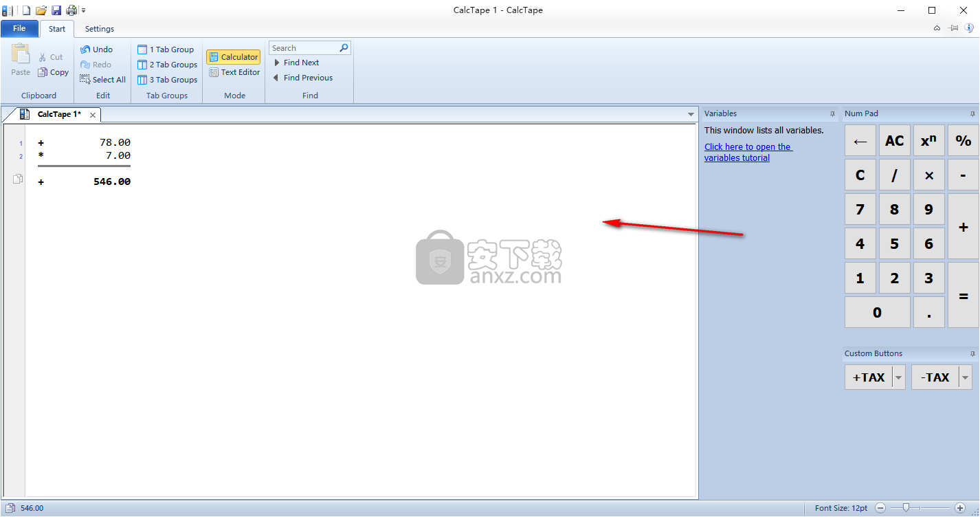Click the 5 key on Num Pad
980x517 pixels.
tap(894, 243)
